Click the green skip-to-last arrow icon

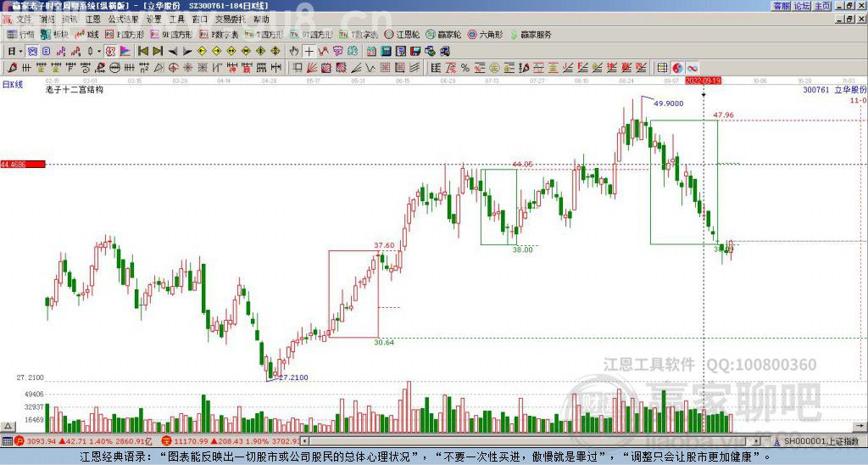[x=158, y=52]
